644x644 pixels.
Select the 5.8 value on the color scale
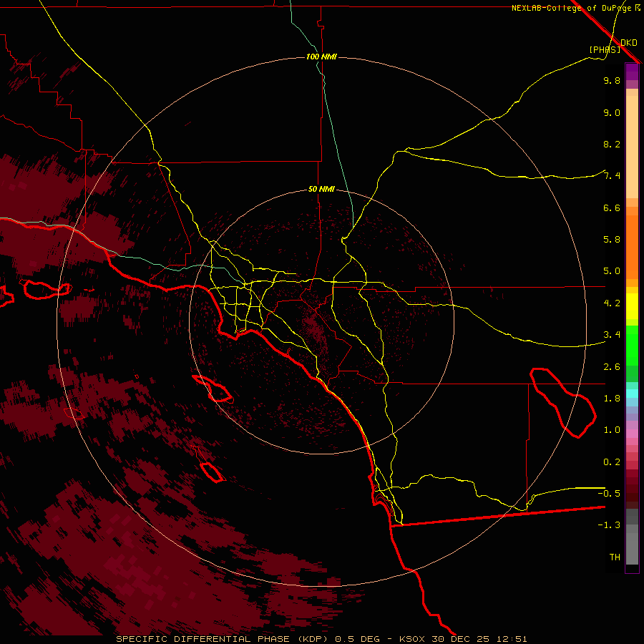click(612, 240)
